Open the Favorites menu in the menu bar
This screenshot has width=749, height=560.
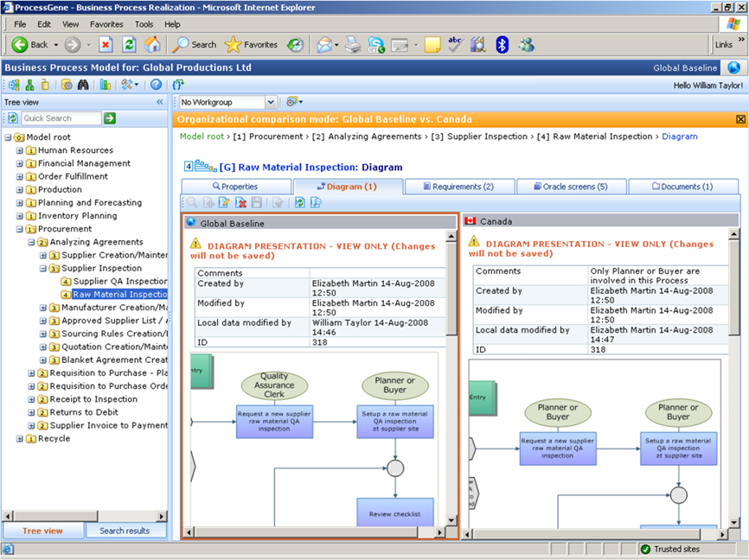pos(106,24)
